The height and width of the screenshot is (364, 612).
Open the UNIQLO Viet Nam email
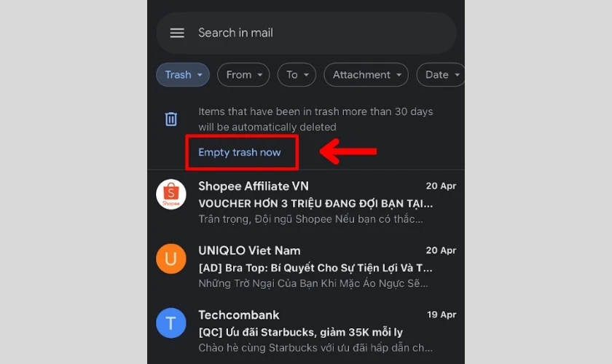click(307, 266)
